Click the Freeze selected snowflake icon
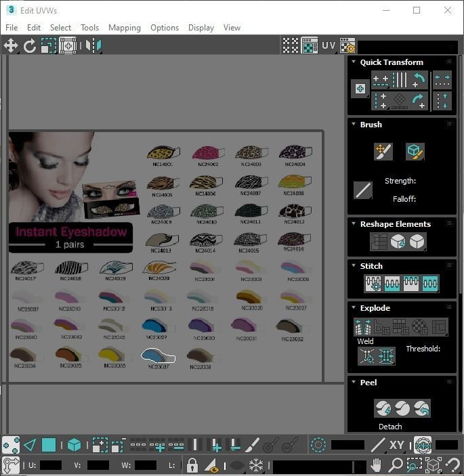 click(x=256, y=464)
